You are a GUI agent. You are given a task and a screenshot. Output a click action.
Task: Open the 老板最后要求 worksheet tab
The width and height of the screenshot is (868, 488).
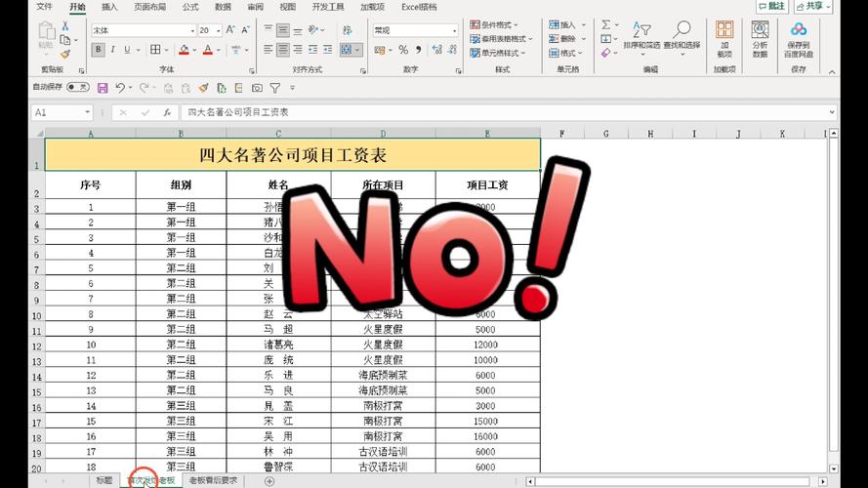click(x=213, y=481)
